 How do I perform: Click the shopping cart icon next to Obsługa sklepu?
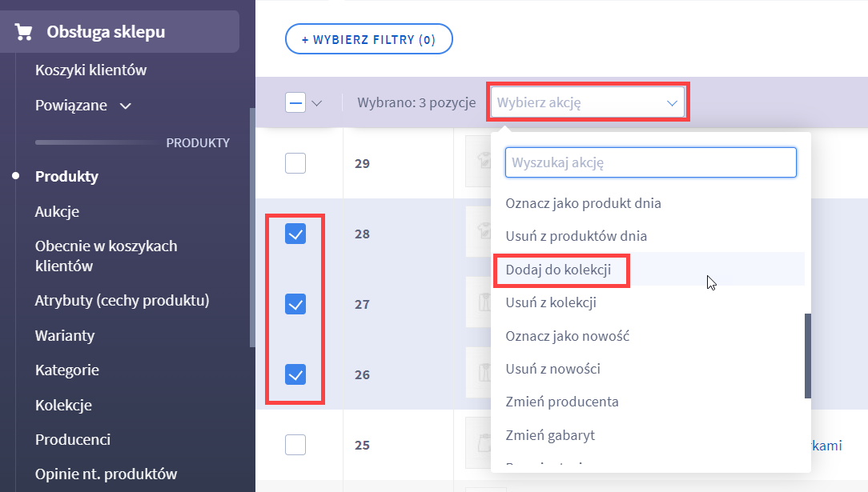coord(25,30)
